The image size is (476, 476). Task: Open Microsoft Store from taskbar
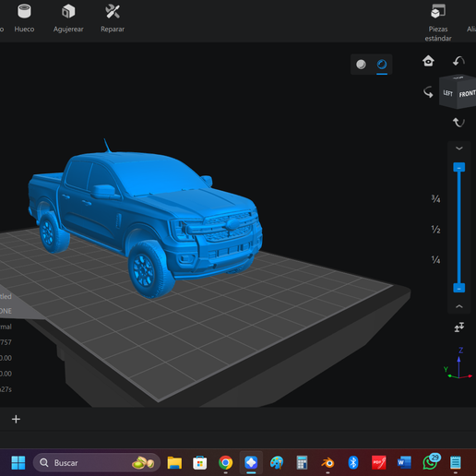pos(200,463)
